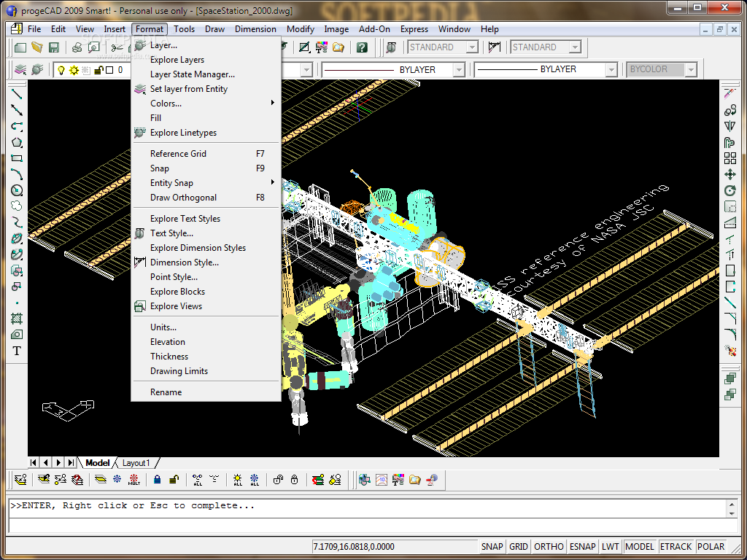Select Drawing Limits menu entry
Screen dimensions: 747x560
[206, 371]
